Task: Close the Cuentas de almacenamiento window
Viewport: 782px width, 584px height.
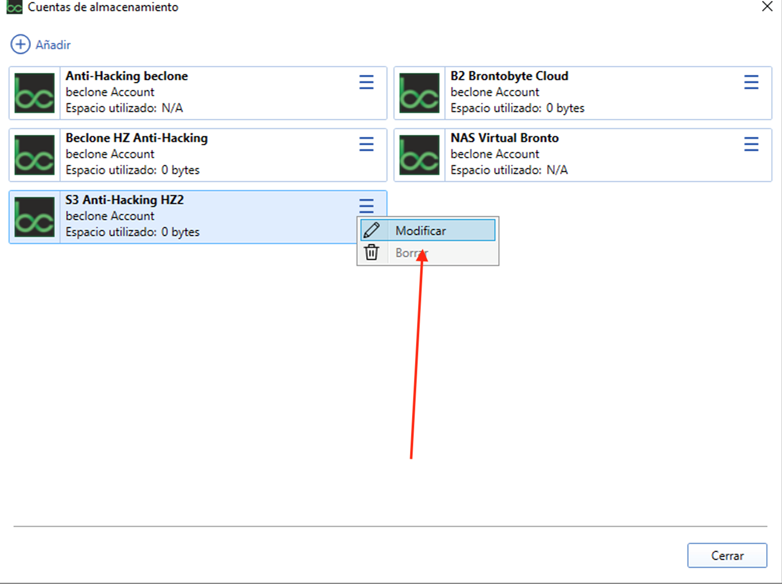Action: coord(767,6)
